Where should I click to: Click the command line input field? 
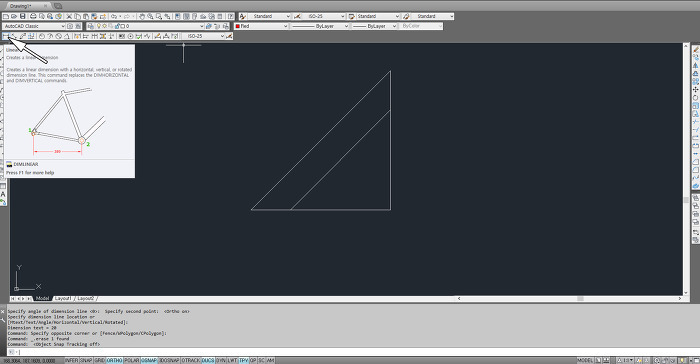pos(353,352)
